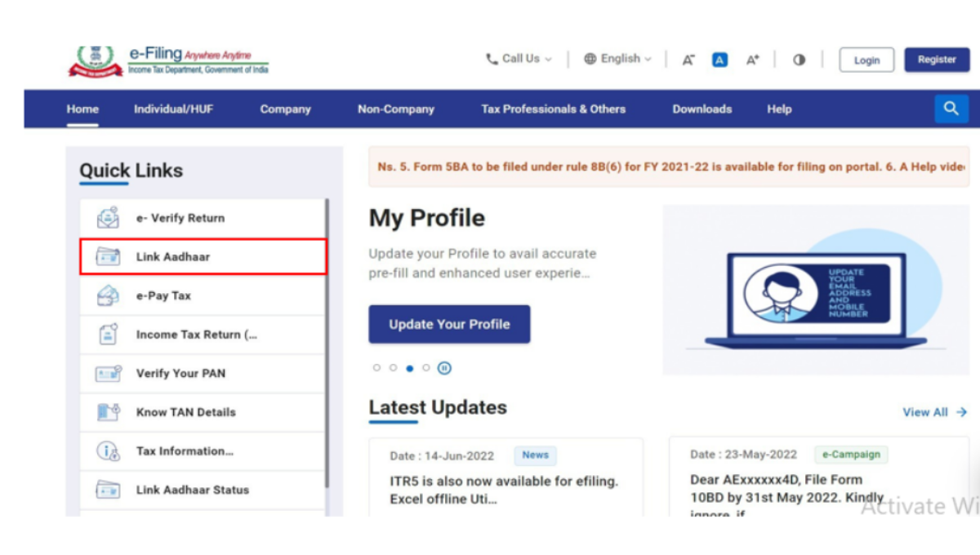Expand the Call Us dropdown
This screenshot has width=980, height=555.
(519, 59)
